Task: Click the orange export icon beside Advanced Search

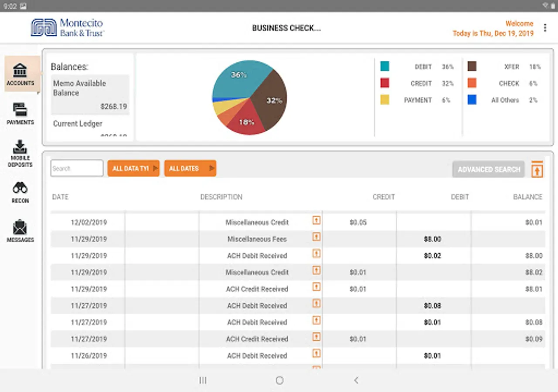Action: (537, 169)
